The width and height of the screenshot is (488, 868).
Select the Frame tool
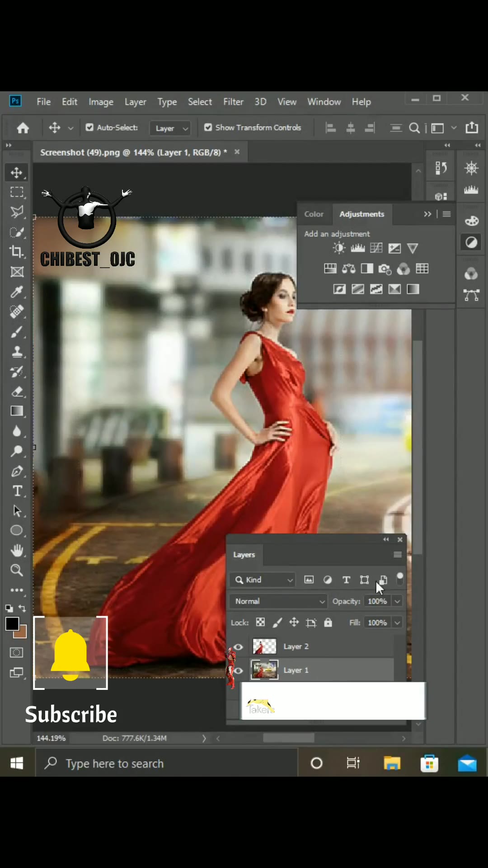point(17,272)
